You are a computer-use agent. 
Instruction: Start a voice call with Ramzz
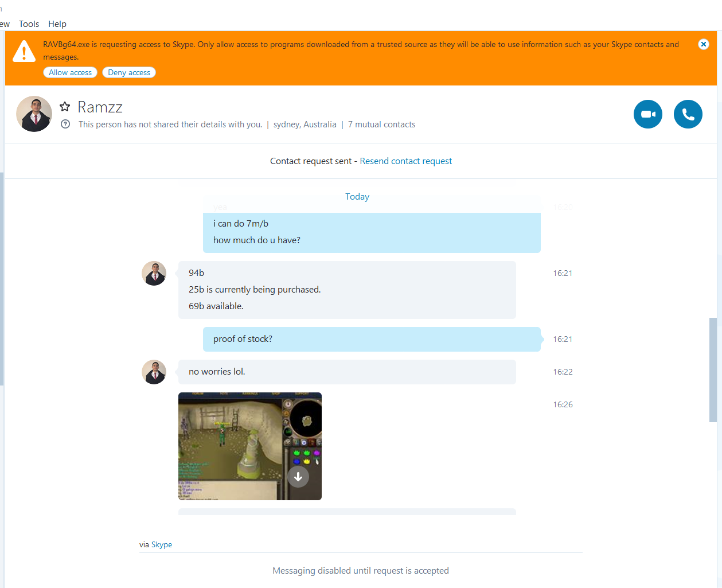688,114
